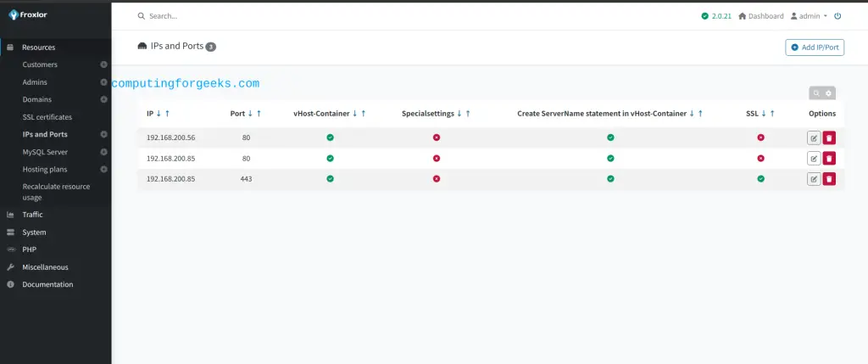Open MySQL Server in sidebar

45,152
